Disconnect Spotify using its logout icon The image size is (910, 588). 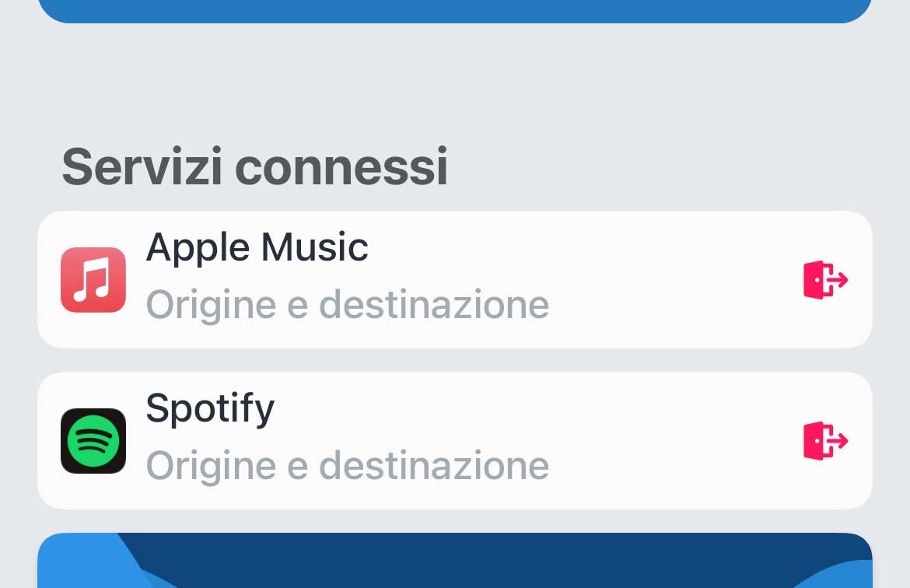tap(825, 441)
